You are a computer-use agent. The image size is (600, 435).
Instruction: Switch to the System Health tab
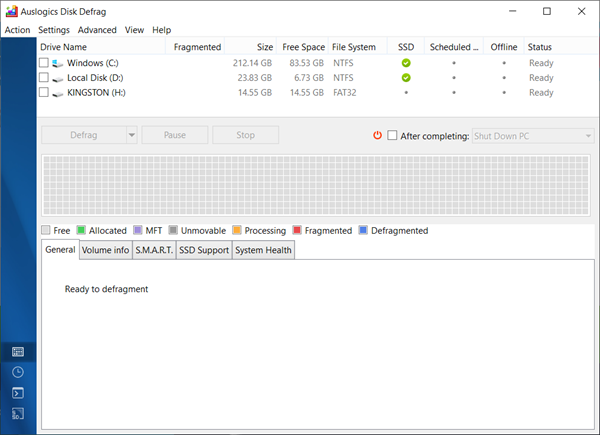tap(263, 250)
